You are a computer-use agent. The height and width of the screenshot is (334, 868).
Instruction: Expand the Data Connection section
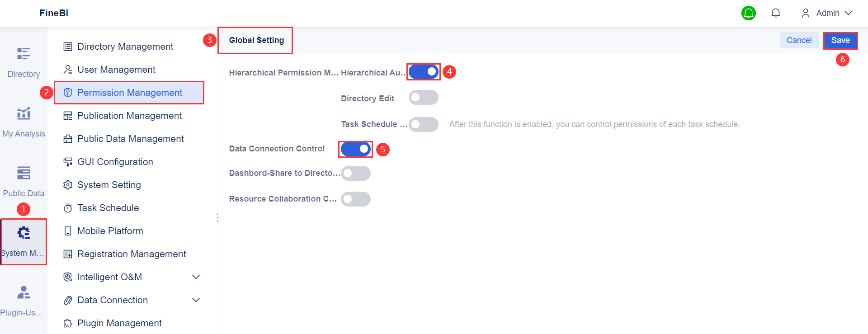(196, 300)
